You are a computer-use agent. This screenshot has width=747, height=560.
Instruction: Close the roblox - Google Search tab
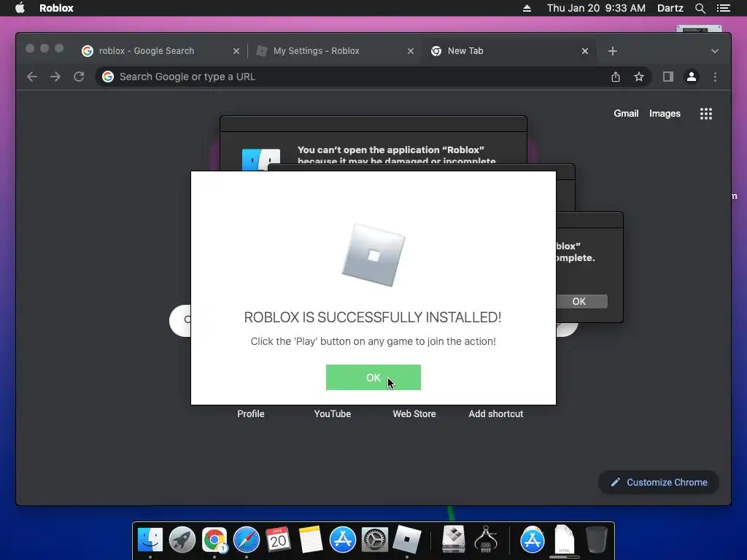click(x=236, y=51)
